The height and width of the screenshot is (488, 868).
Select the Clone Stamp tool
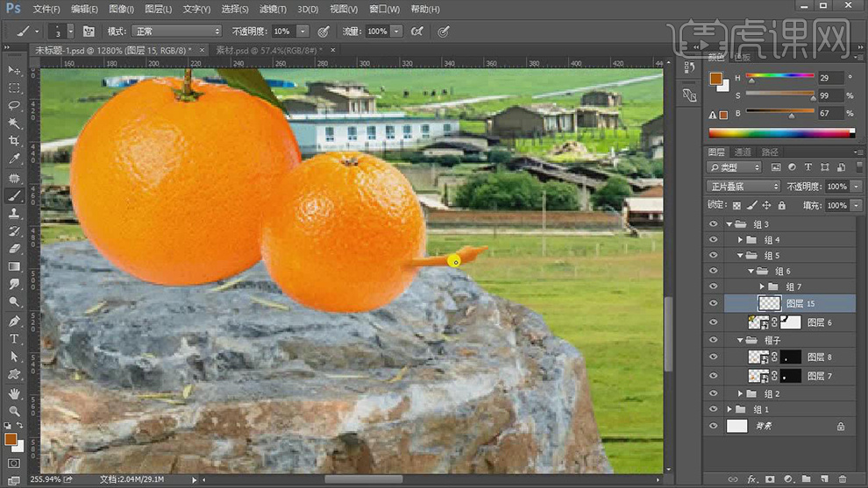(x=14, y=213)
